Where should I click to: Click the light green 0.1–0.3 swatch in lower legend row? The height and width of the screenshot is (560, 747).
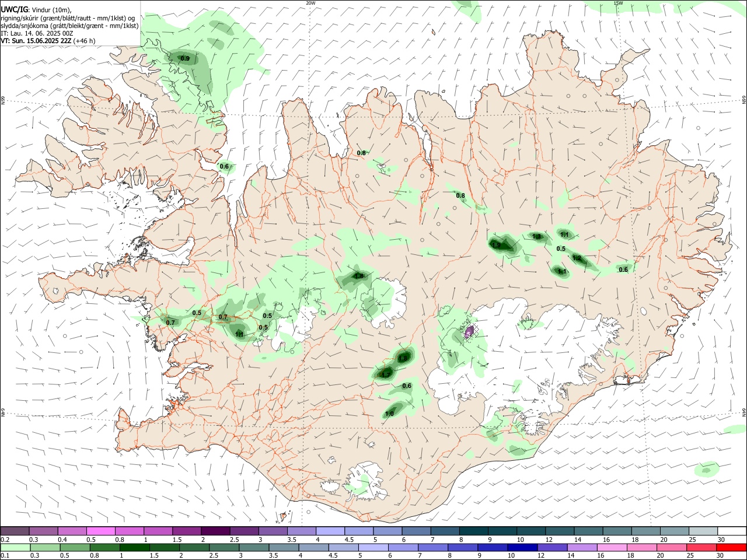16,547
